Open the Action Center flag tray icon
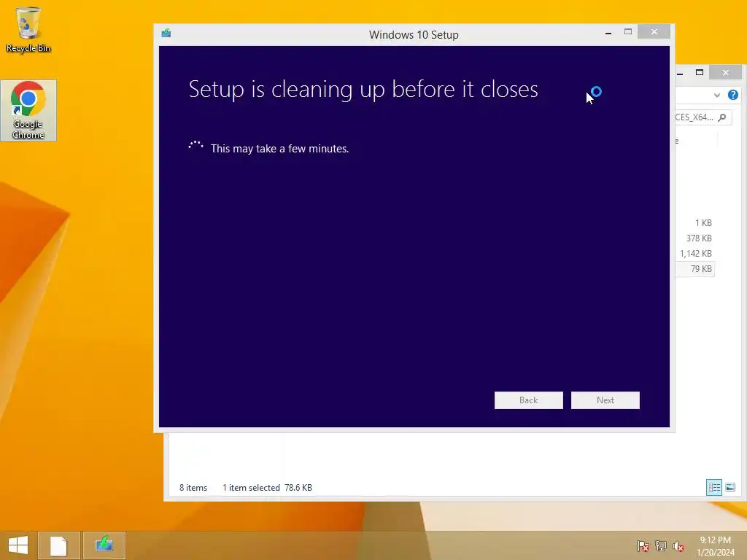 point(643,545)
